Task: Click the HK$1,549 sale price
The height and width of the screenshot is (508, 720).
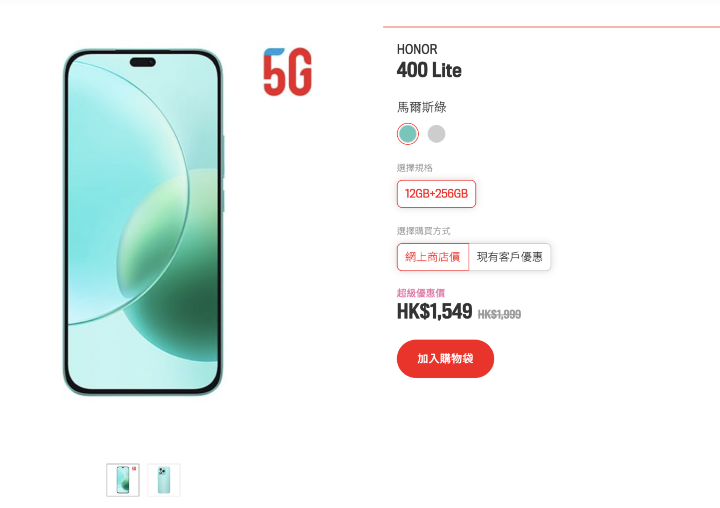Action: coord(434,311)
